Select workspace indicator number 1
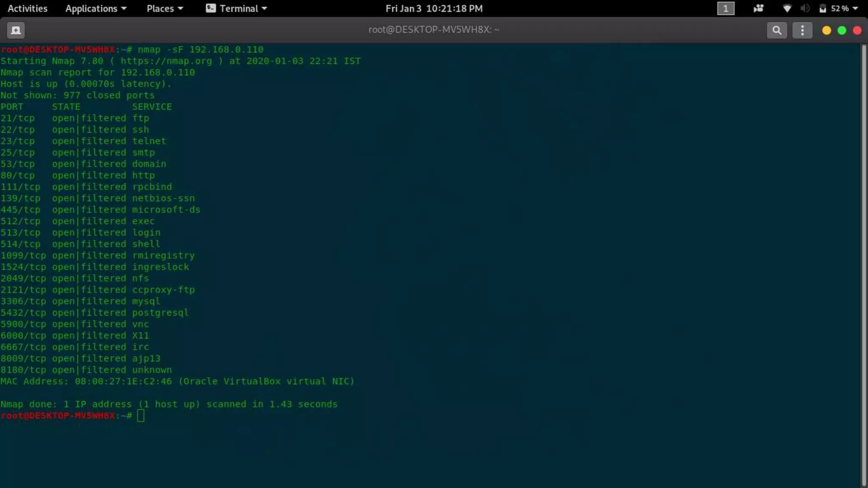The width and height of the screenshot is (868, 488). point(725,8)
